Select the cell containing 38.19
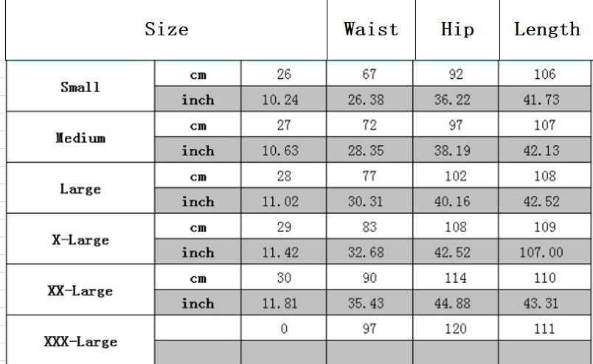The image size is (593, 364). (x=456, y=150)
